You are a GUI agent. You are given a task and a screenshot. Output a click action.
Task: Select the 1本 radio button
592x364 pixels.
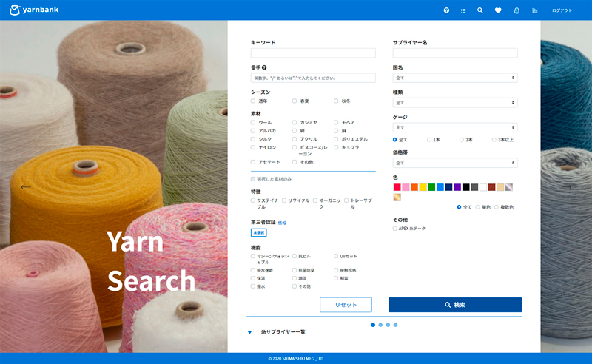click(x=429, y=140)
